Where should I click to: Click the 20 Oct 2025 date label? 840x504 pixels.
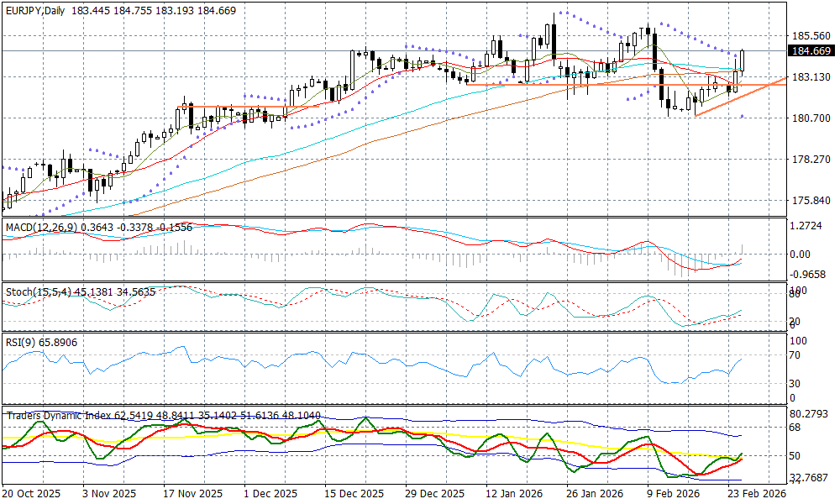pos(32,495)
